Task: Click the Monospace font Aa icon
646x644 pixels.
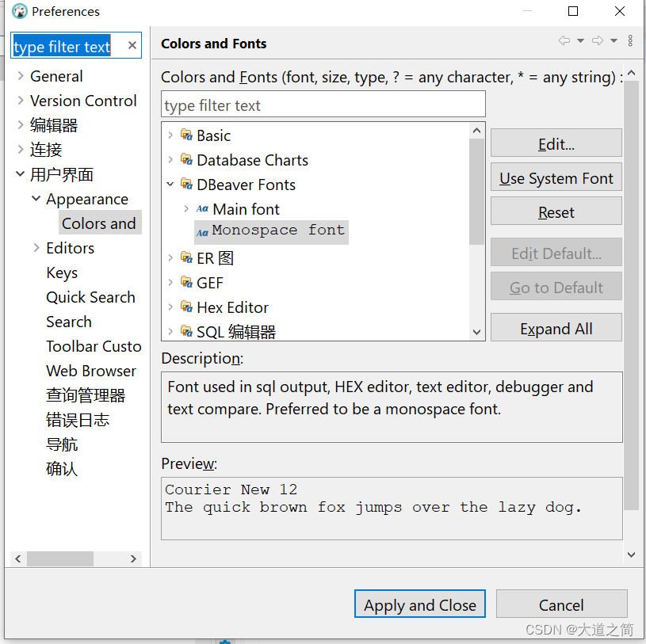Action: point(202,233)
